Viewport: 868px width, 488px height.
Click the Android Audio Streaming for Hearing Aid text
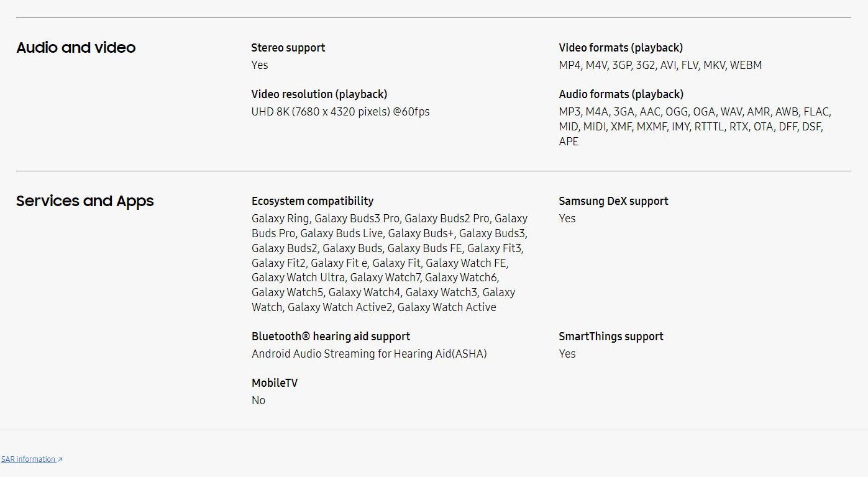pos(369,354)
